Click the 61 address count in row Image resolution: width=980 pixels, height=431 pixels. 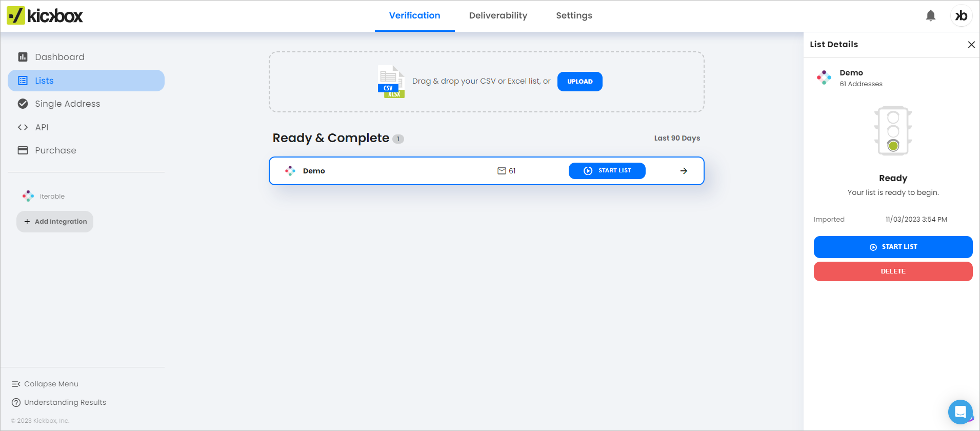512,171
